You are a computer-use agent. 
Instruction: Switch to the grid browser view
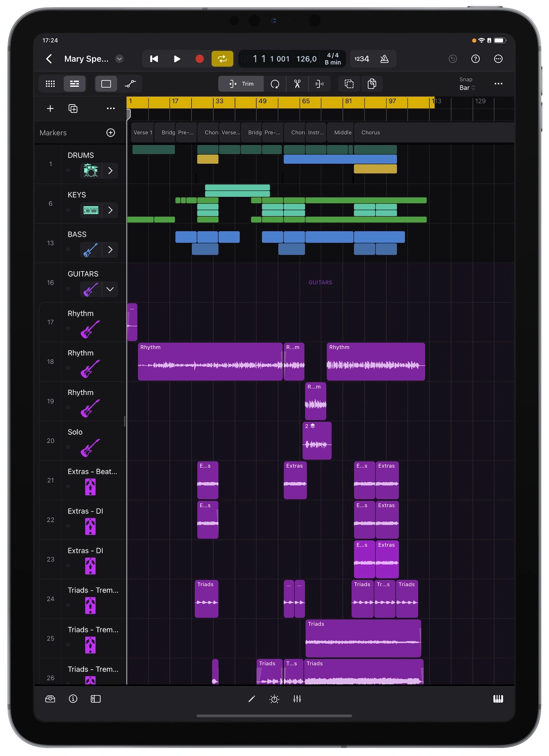click(x=50, y=84)
